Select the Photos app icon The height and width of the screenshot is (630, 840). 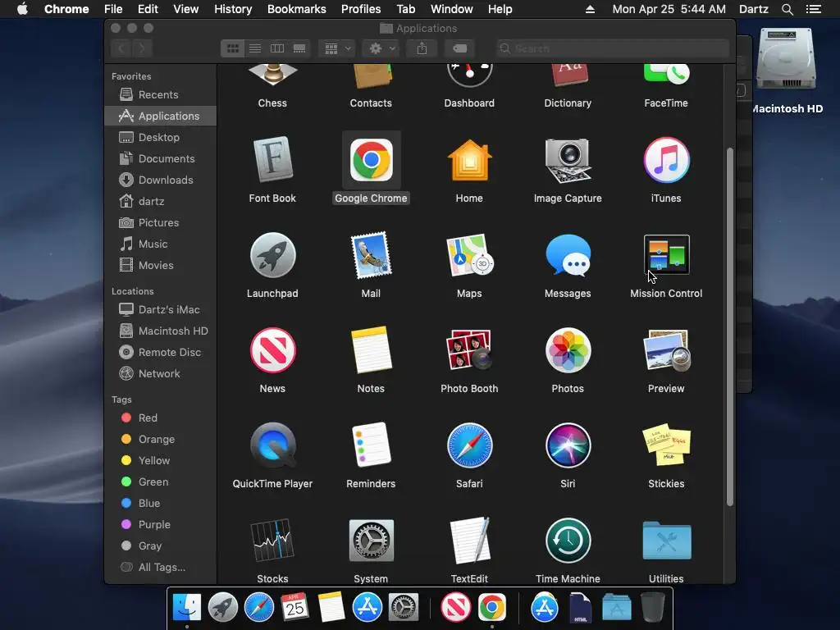coord(568,350)
